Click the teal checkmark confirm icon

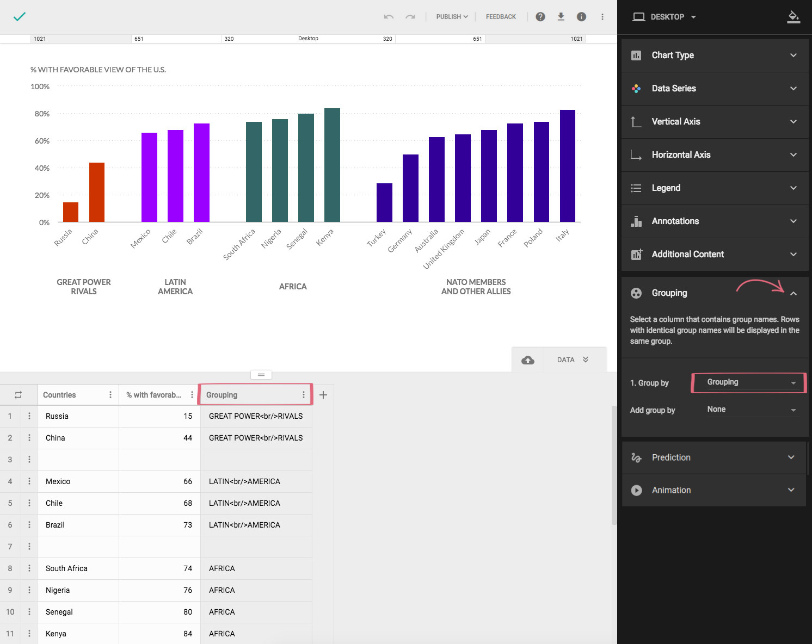pyautogui.click(x=20, y=17)
